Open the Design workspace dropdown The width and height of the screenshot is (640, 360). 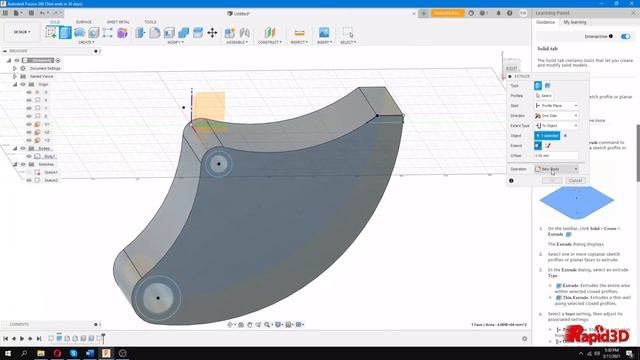tap(22, 32)
